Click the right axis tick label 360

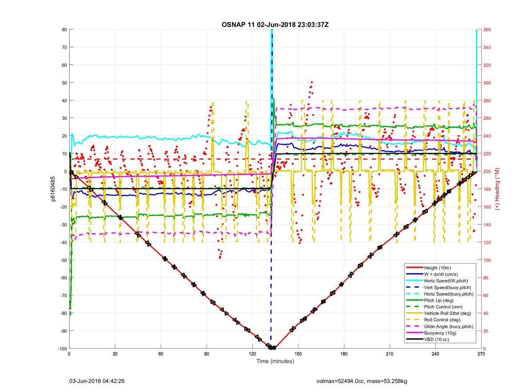[x=488, y=30]
